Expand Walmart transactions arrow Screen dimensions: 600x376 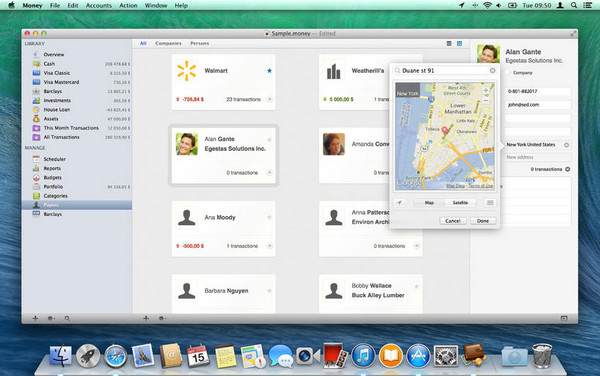pyautogui.click(x=269, y=99)
